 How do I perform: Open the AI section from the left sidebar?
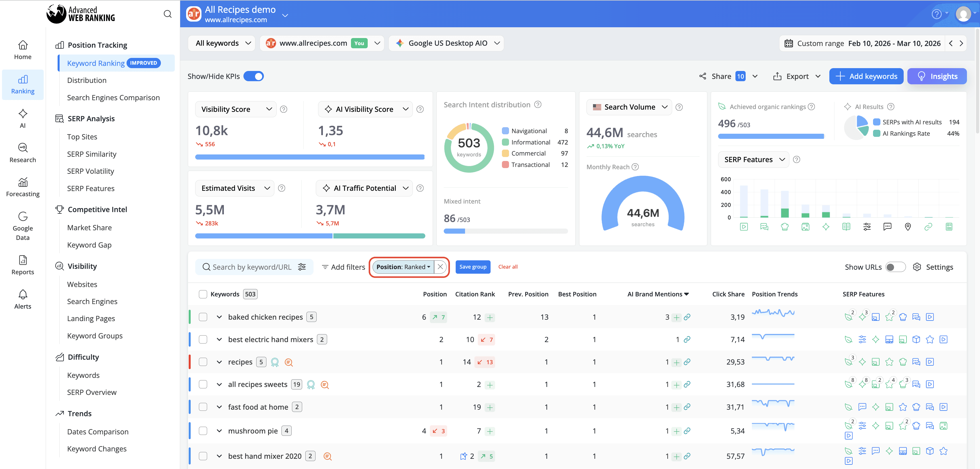tap(22, 118)
